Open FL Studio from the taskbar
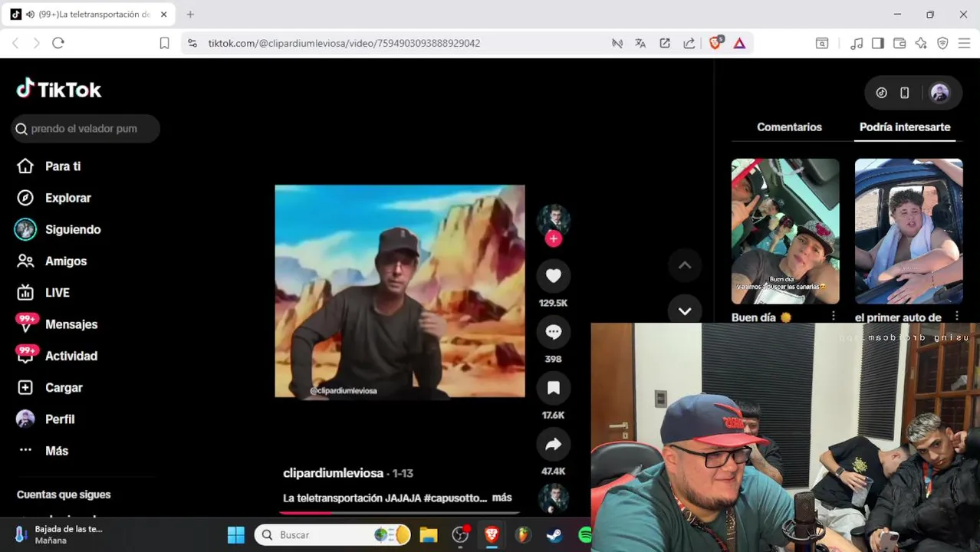The width and height of the screenshot is (980, 552). [522, 535]
